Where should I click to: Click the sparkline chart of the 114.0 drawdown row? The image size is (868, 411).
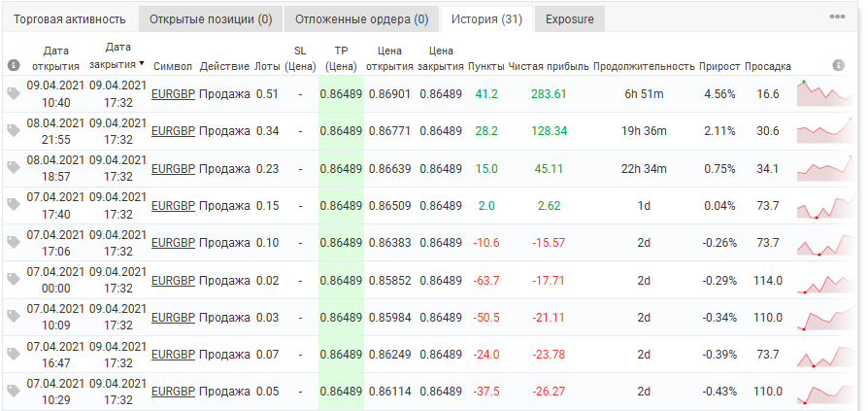826,281
